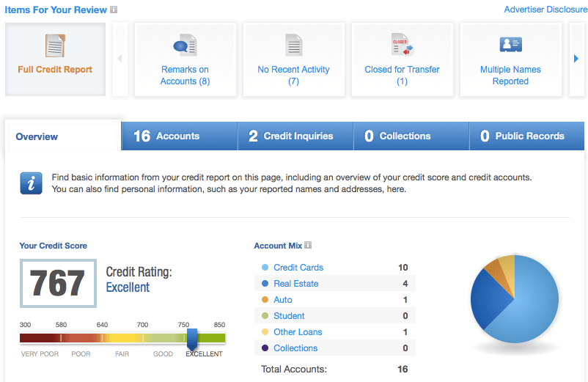
Task: Open the Advertiser Disclosure link
Action: (545, 10)
